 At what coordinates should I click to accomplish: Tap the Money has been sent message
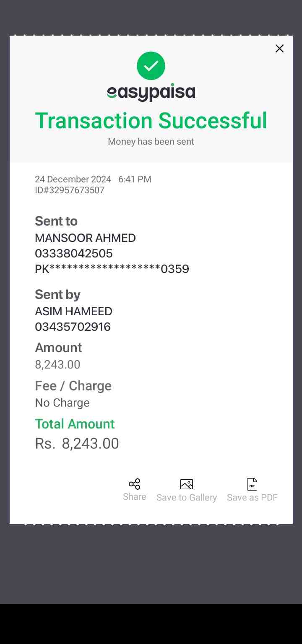tap(151, 142)
